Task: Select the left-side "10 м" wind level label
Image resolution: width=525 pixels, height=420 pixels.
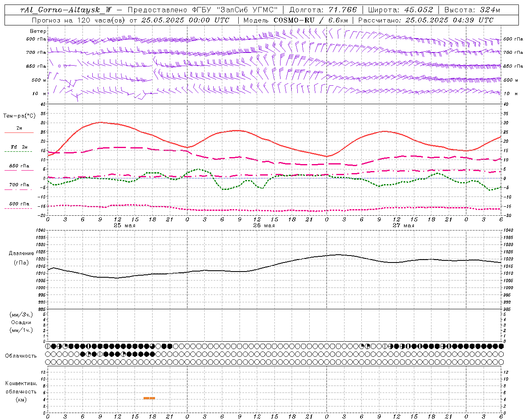Action: pyautogui.click(x=39, y=94)
